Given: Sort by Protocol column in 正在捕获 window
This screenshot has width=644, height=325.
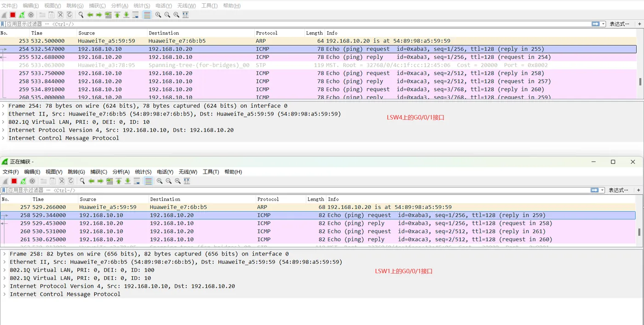Looking at the screenshot, I should [x=281, y=199].
